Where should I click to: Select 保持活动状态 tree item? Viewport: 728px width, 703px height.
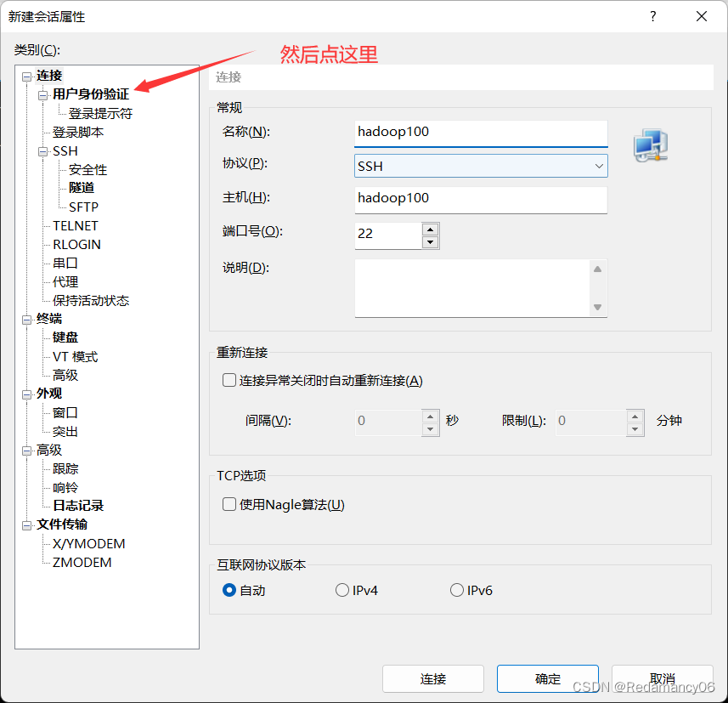coord(91,301)
